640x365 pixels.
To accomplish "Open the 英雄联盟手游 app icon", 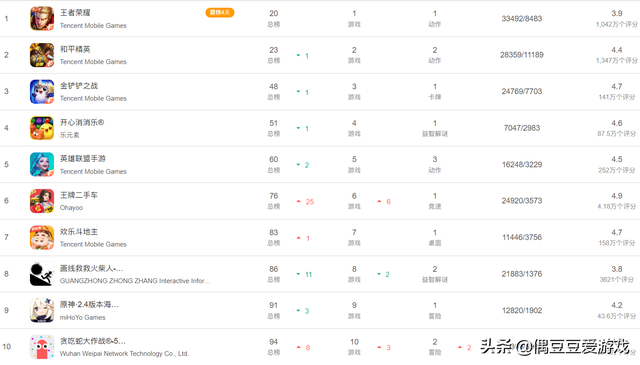I will click(x=42, y=164).
